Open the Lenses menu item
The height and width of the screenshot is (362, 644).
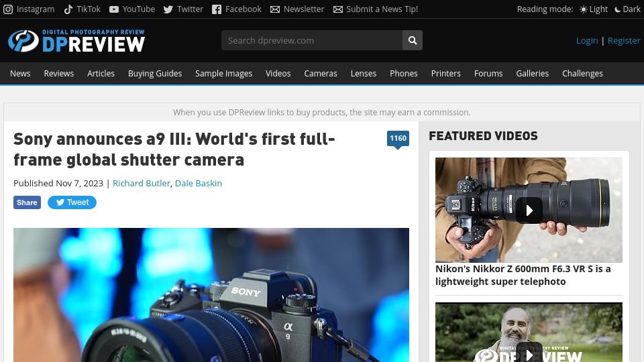click(364, 74)
